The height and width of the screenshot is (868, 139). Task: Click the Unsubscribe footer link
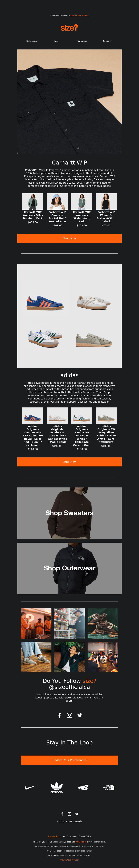pos(54,836)
